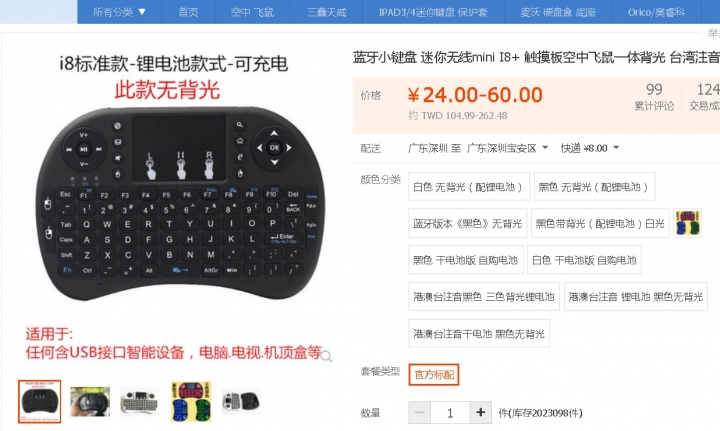Click the magnifier icon on product image
This screenshot has height=431, width=720.
click(326, 356)
